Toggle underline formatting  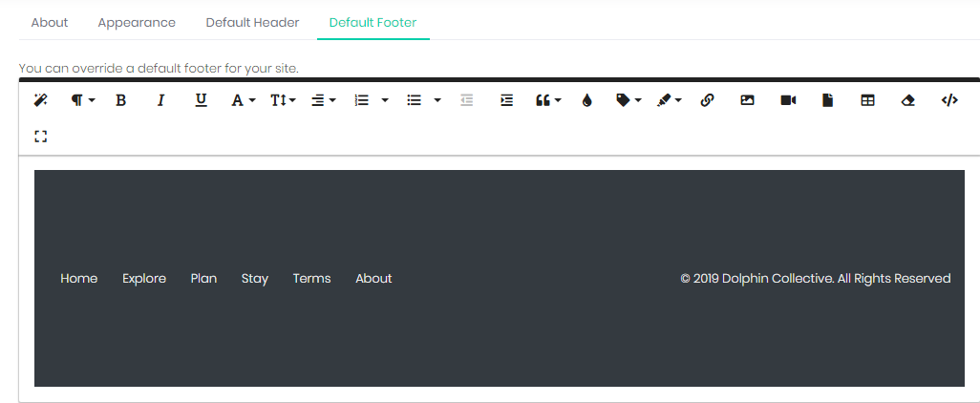(201, 100)
